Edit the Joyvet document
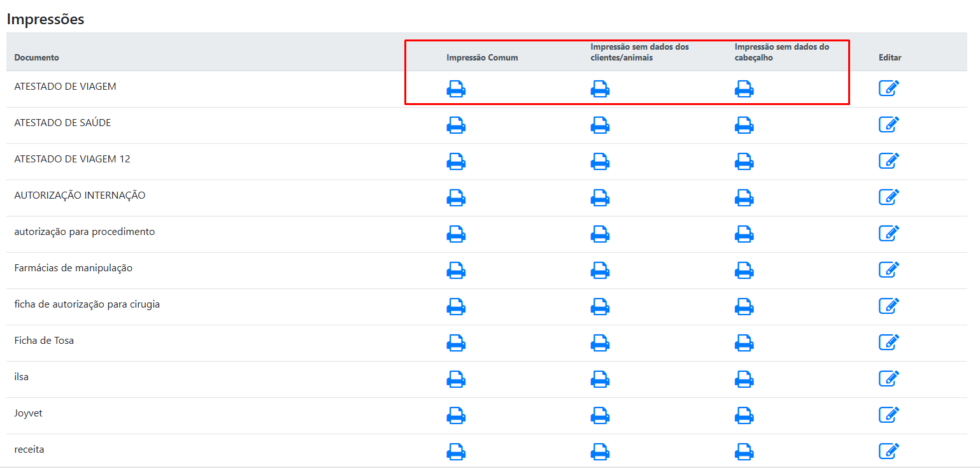Image resolution: width=980 pixels, height=468 pixels. [x=888, y=415]
